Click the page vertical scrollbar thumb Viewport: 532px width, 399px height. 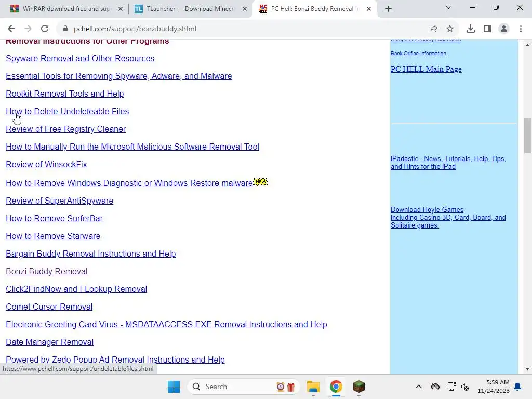tap(527, 136)
